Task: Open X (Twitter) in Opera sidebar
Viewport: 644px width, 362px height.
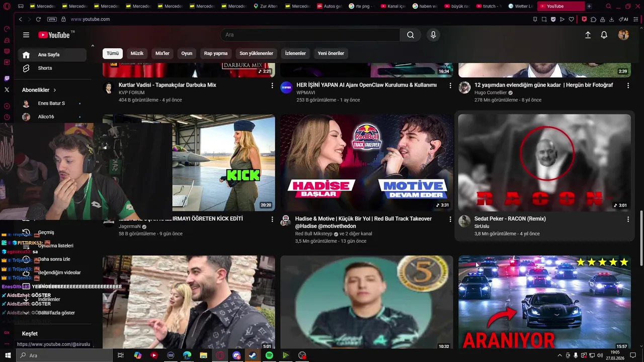Action: (x=7, y=89)
